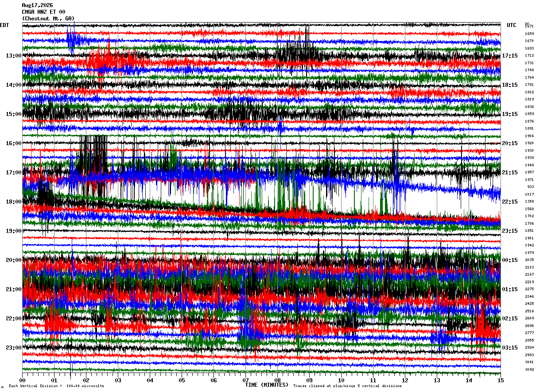Click the '00:15' UTC time label
The image size is (536, 392).
(x=510, y=260)
